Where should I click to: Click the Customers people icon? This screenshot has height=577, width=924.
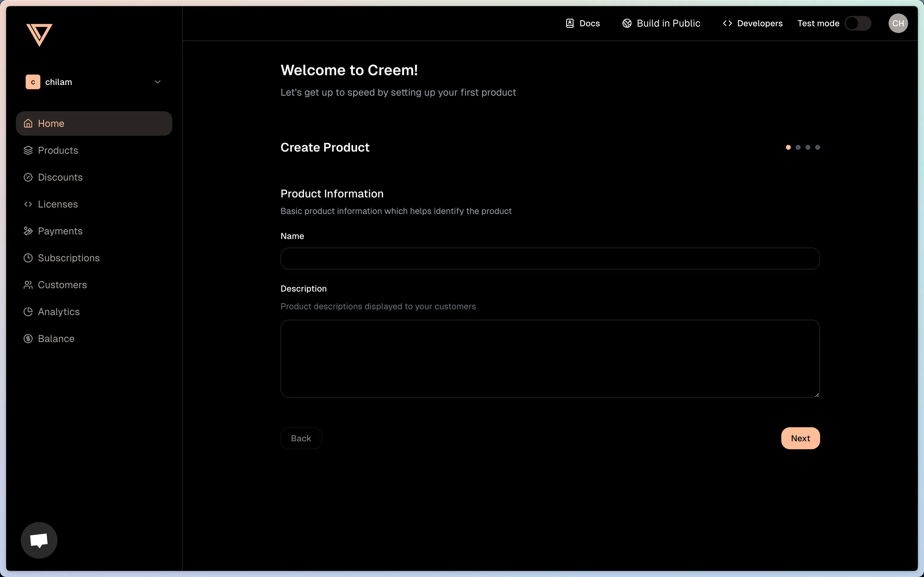(x=28, y=285)
